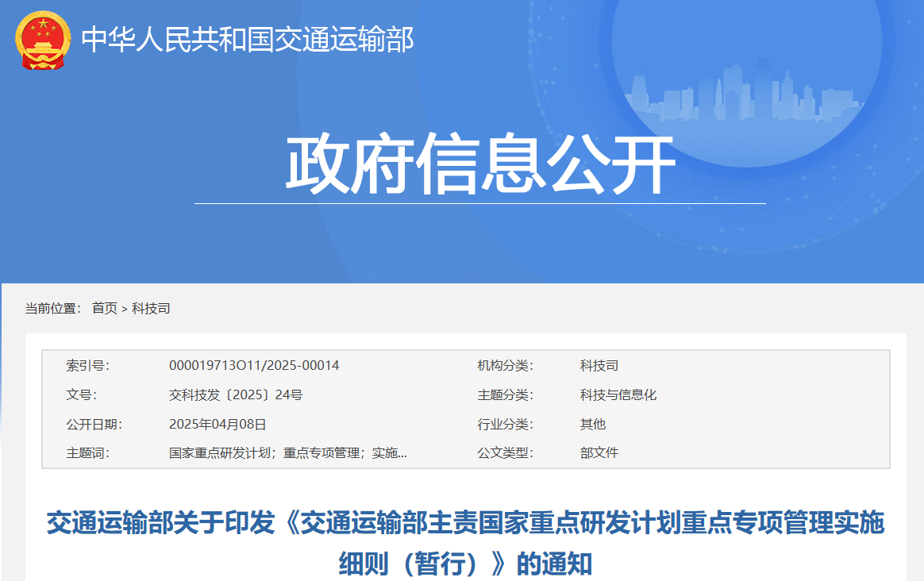Click the national emblem logo

pyautogui.click(x=43, y=40)
